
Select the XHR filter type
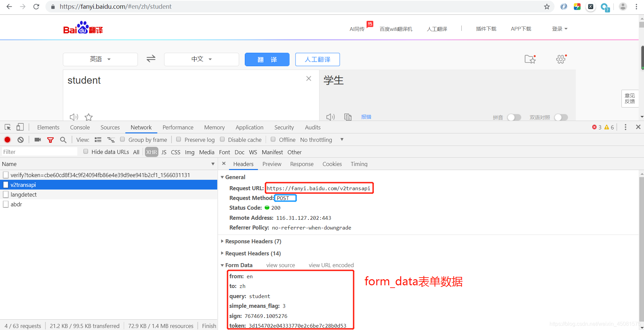[151, 152]
